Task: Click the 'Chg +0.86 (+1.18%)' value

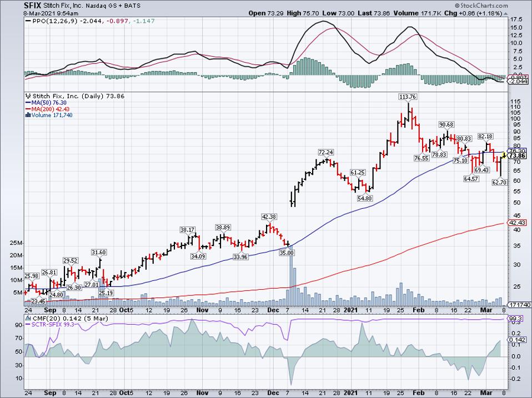Action: pyautogui.click(x=473, y=13)
